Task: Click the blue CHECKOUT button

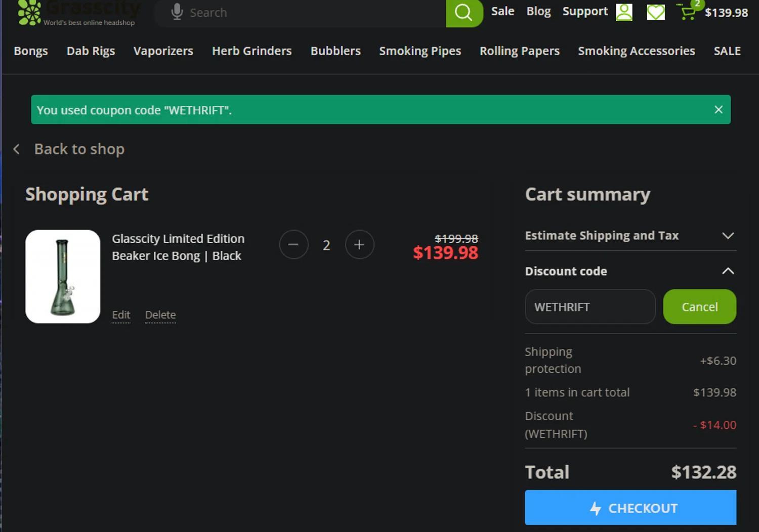Action: coord(630,507)
